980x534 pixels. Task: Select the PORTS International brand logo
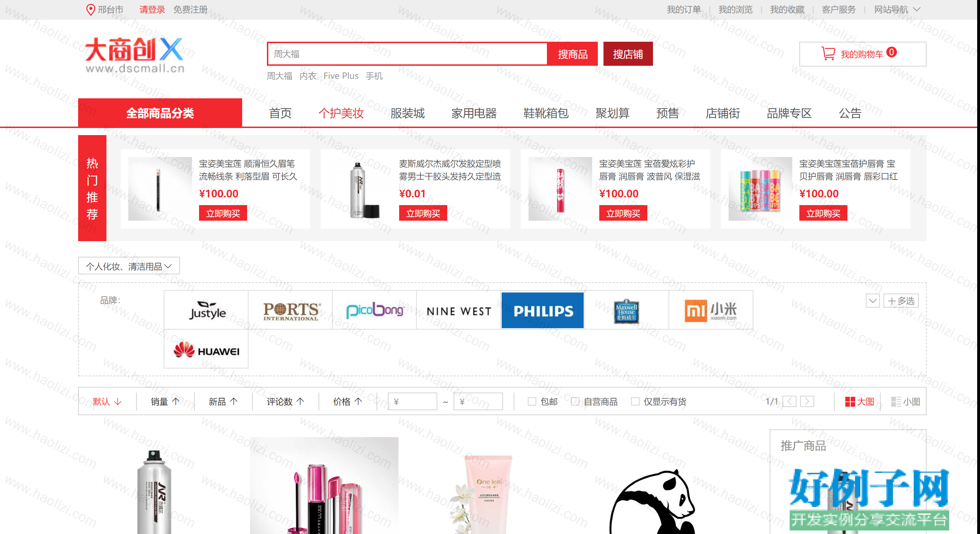point(291,310)
